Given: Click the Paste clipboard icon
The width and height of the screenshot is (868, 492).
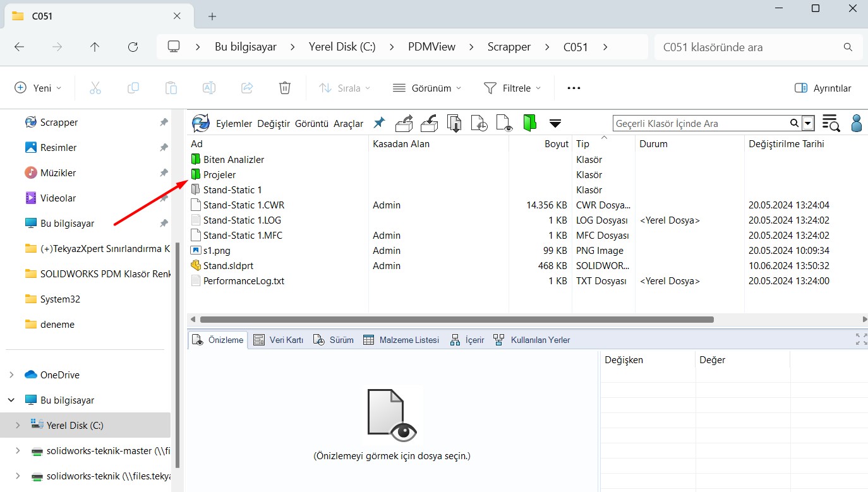Looking at the screenshot, I should pos(171,88).
